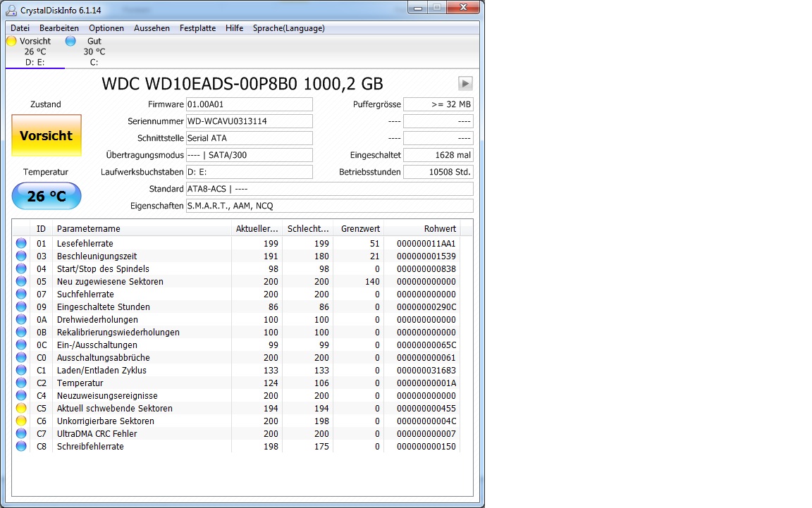Open the Aussehen menu
The height and width of the screenshot is (508, 812).
[x=152, y=28]
